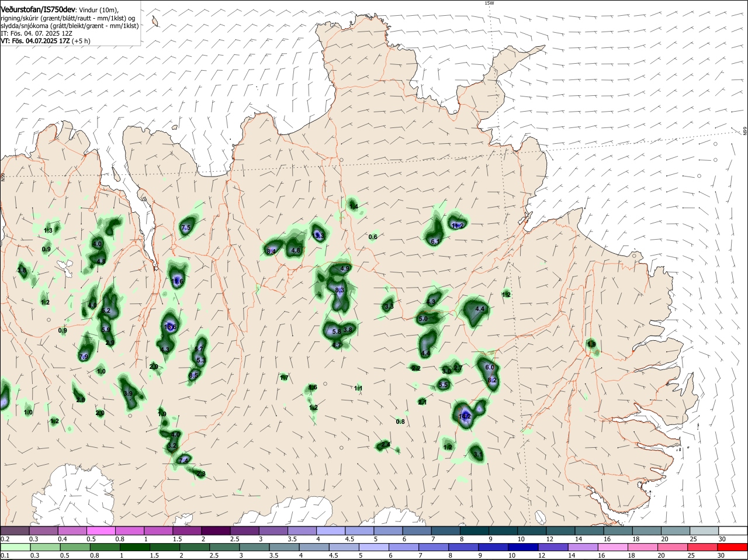Click the 16.6 precipitation value

171,327
